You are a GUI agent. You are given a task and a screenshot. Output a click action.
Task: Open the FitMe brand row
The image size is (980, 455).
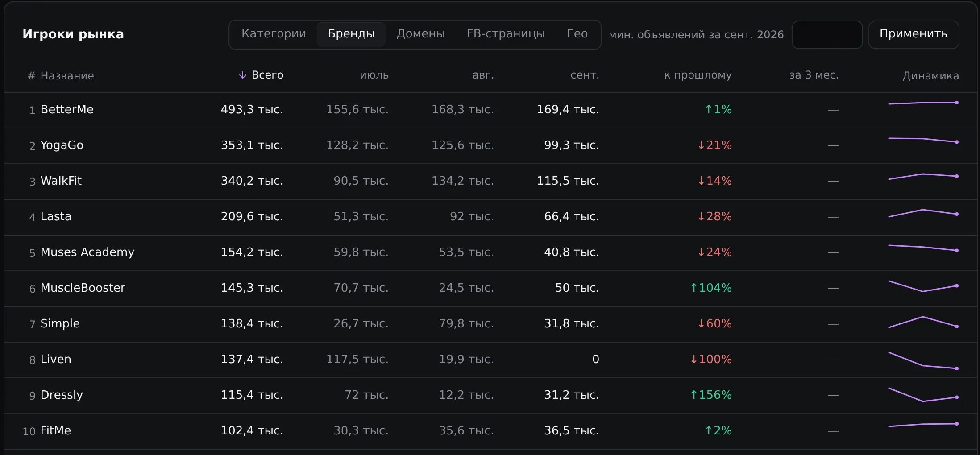(491, 431)
